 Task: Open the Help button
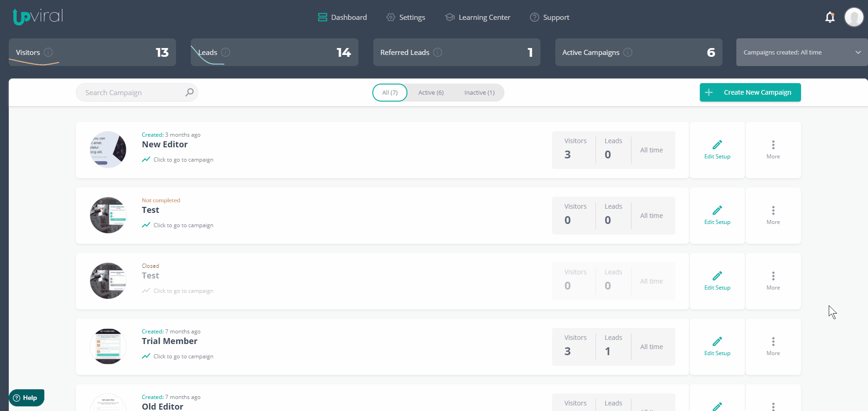pyautogui.click(x=26, y=398)
